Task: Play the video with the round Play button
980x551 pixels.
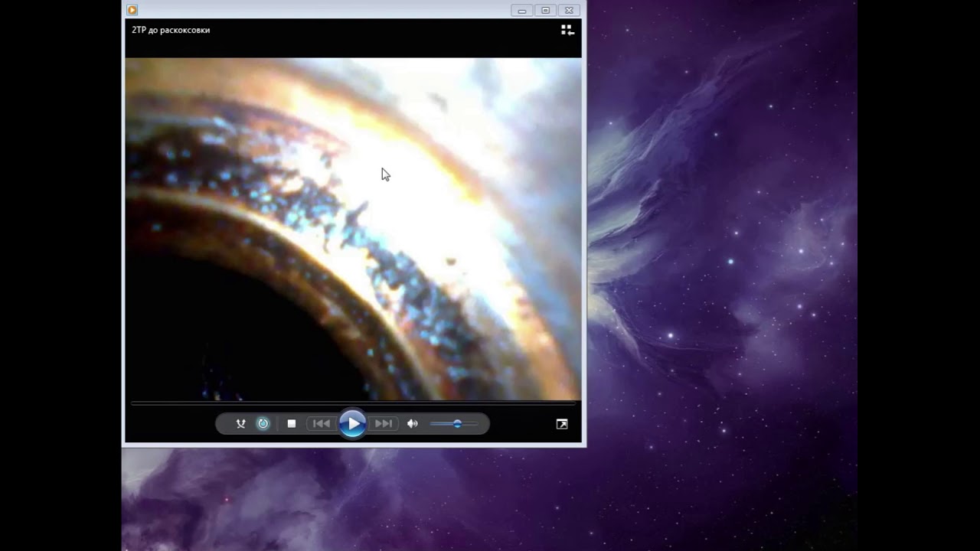Action: click(x=352, y=423)
